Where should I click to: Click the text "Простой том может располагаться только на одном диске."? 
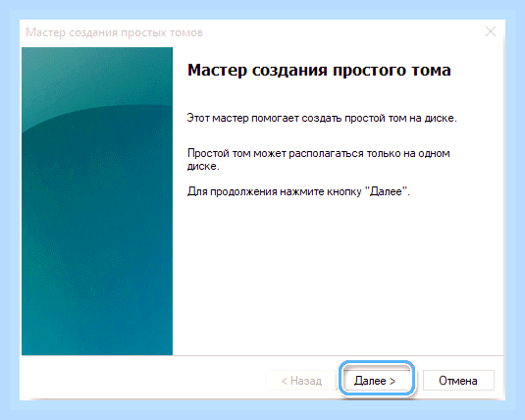click(x=318, y=159)
